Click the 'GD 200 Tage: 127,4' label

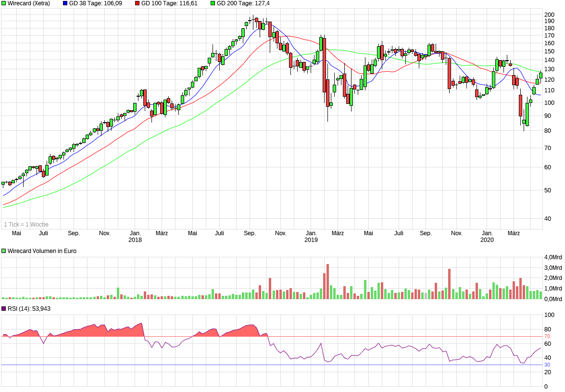(243, 3)
